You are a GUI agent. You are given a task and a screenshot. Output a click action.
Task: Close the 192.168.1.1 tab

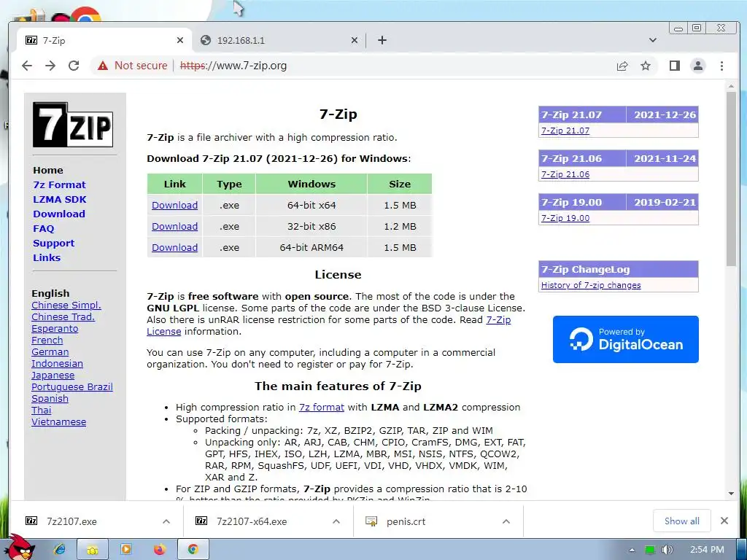point(354,41)
